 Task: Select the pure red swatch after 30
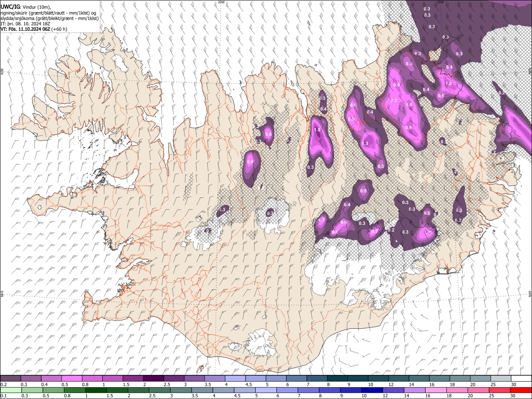[x=521, y=390]
